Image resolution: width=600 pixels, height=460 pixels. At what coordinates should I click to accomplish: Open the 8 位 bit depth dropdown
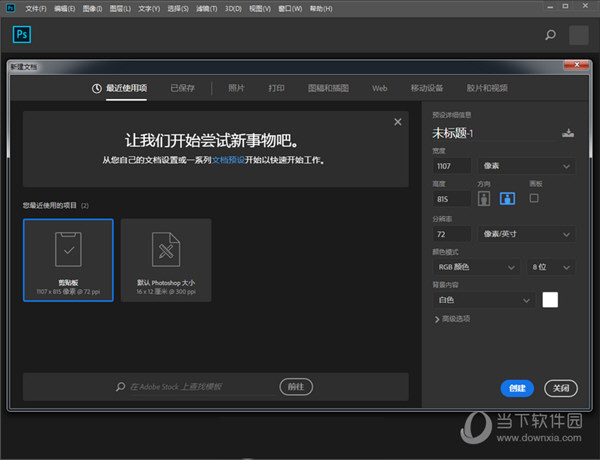[x=551, y=267]
